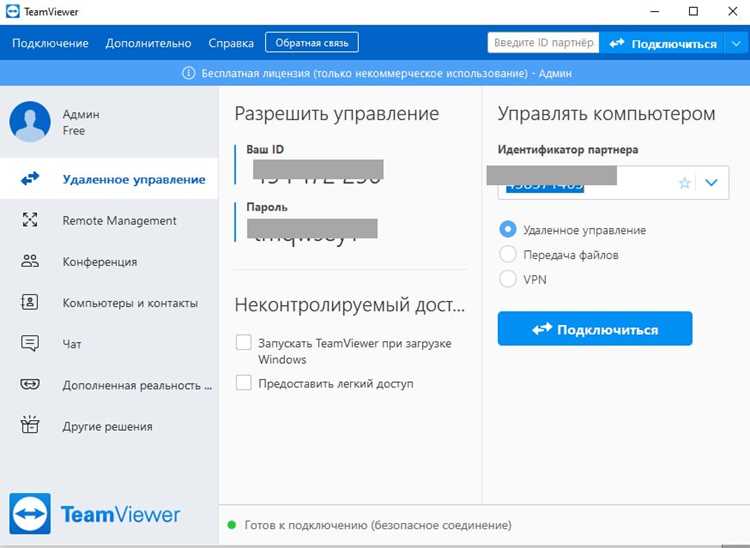Click the top bar Подключиться button
Image resolution: width=750 pixels, height=548 pixels.
pos(662,44)
